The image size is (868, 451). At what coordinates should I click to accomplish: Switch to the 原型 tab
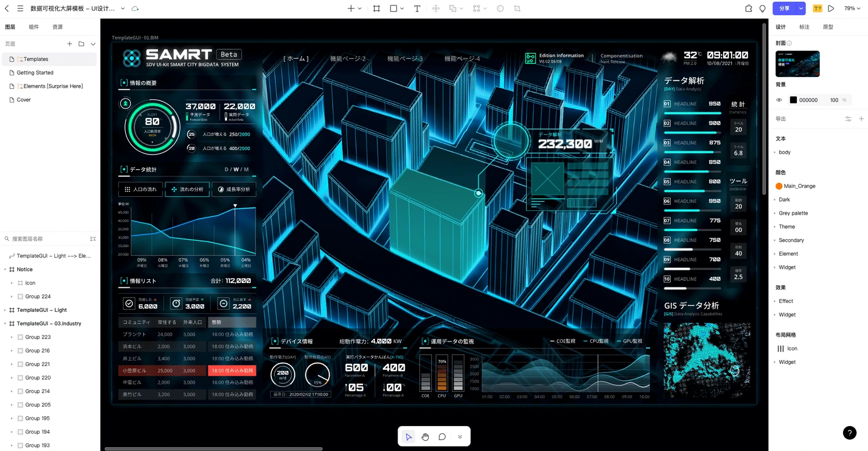(x=828, y=27)
